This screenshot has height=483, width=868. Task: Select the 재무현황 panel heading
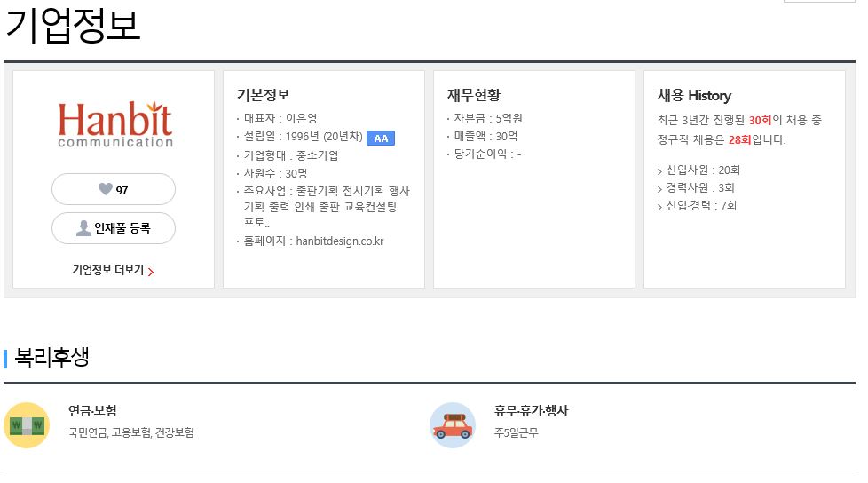pos(474,95)
